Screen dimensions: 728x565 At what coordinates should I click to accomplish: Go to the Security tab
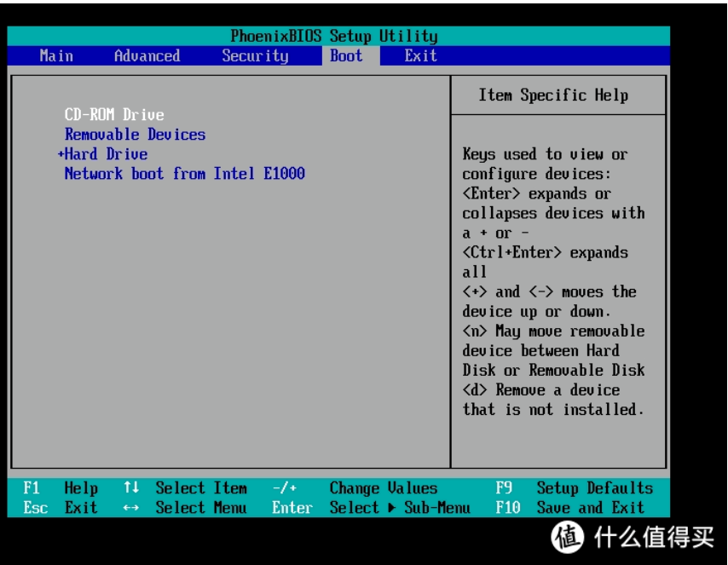[x=255, y=56]
